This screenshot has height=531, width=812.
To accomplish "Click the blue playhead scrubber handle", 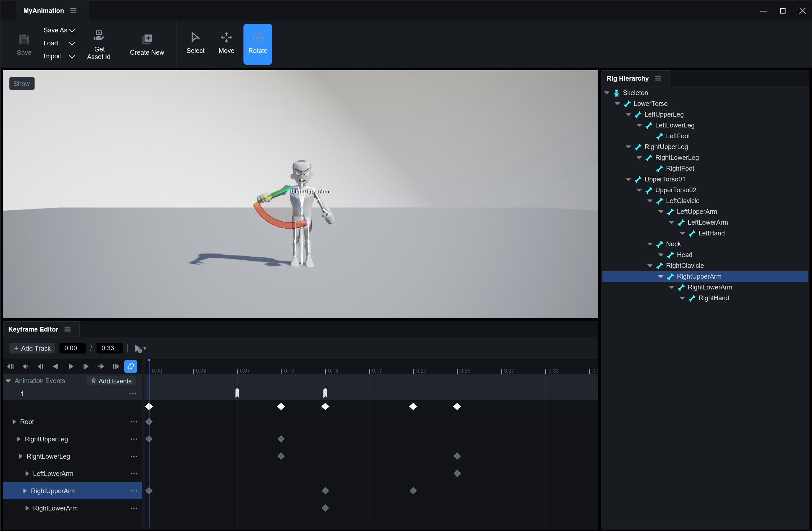I will coord(149,360).
